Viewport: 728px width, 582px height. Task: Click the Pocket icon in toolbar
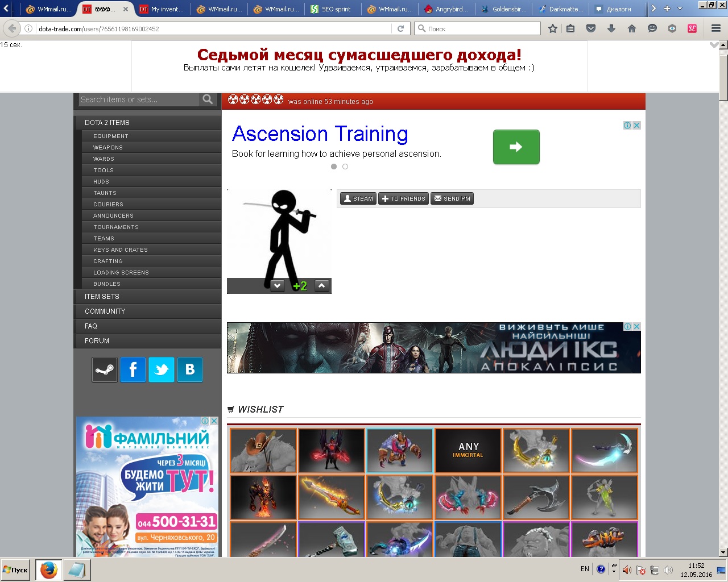(591, 28)
